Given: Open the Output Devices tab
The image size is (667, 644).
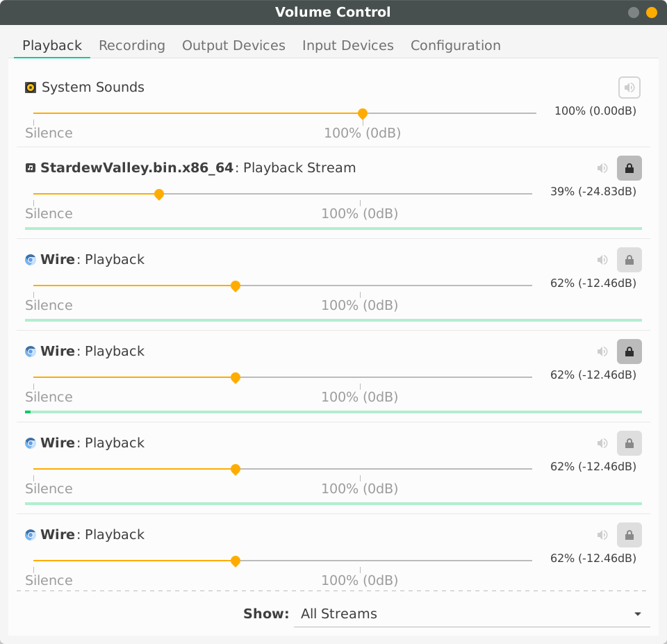Looking at the screenshot, I should point(233,45).
